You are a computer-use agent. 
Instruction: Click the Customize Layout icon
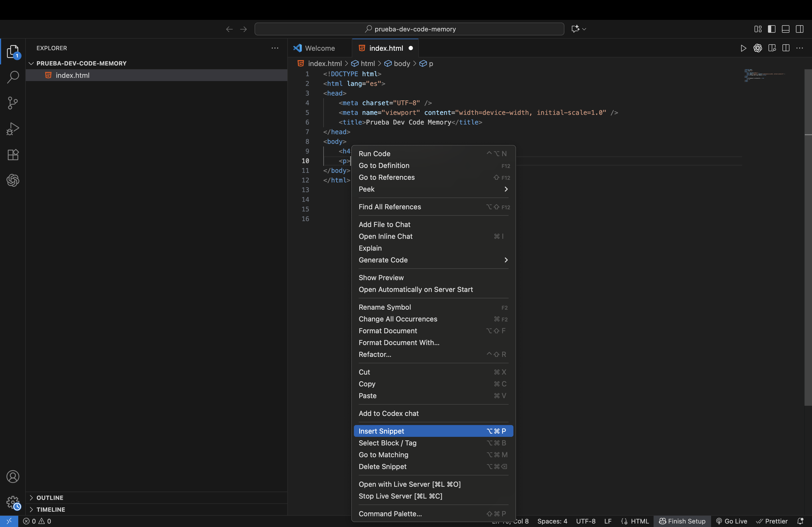click(x=758, y=29)
